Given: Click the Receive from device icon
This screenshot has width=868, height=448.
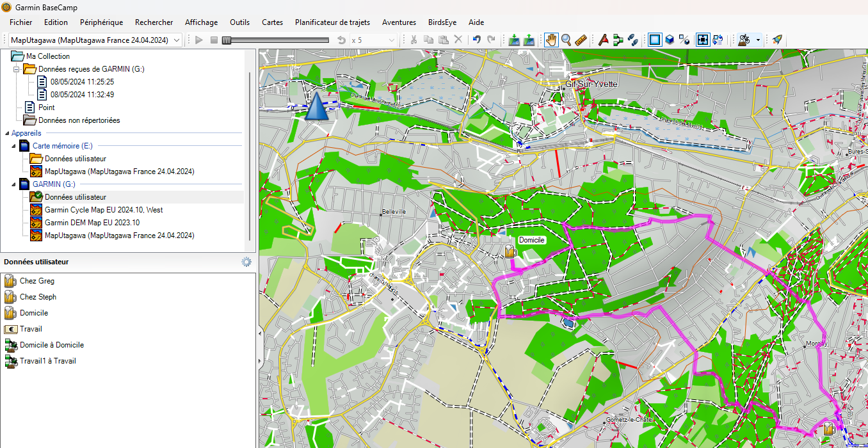Looking at the screenshot, I should [529, 40].
